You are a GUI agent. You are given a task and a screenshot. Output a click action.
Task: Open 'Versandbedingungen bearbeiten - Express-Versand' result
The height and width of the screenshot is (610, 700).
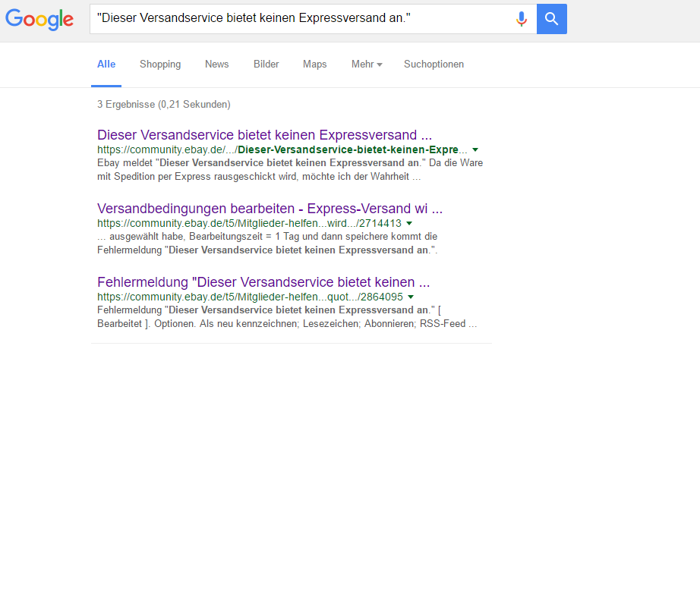270,209
